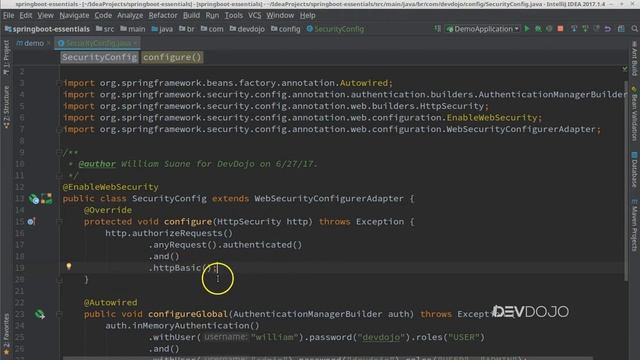Click springboot-essentials in navigation bar
Viewport: 640px width, 360px height.
coord(47,29)
